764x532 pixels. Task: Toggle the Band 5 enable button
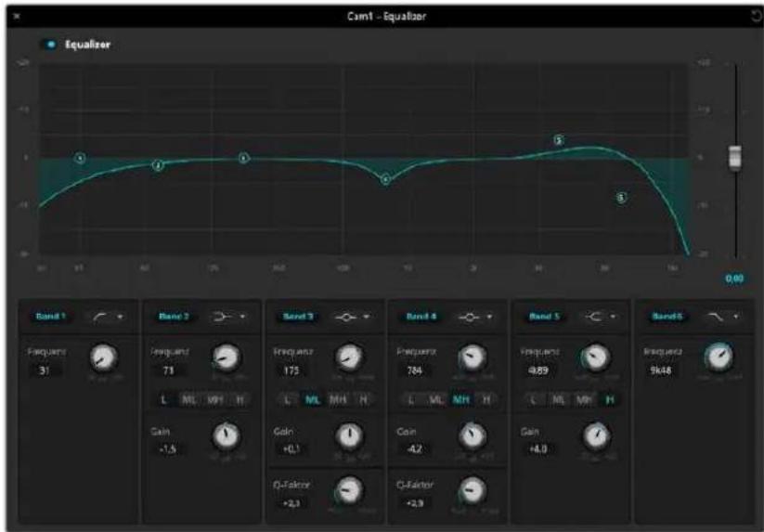pos(544,317)
